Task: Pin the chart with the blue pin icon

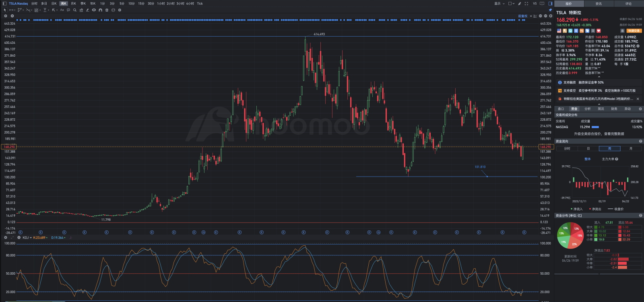Action: [550, 10]
